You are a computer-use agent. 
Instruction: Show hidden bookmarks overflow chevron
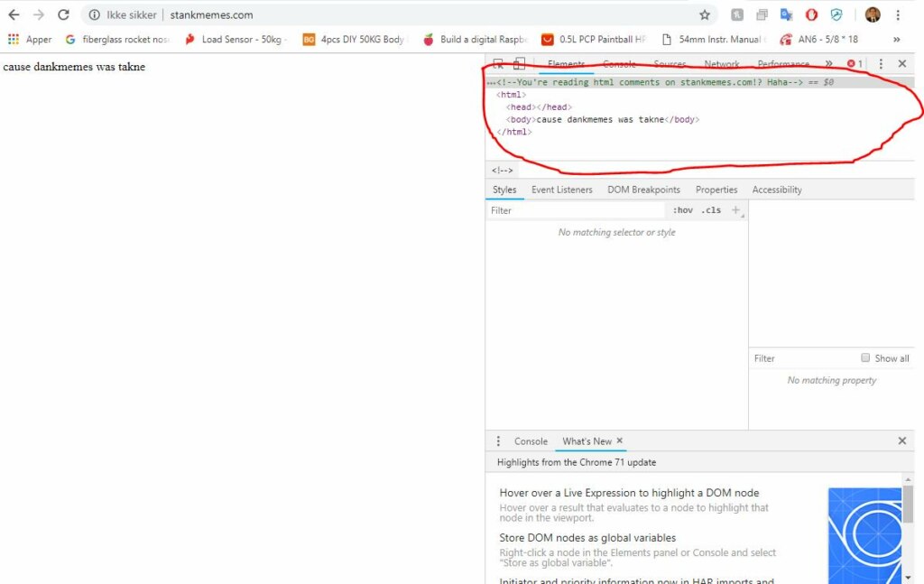coord(896,40)
